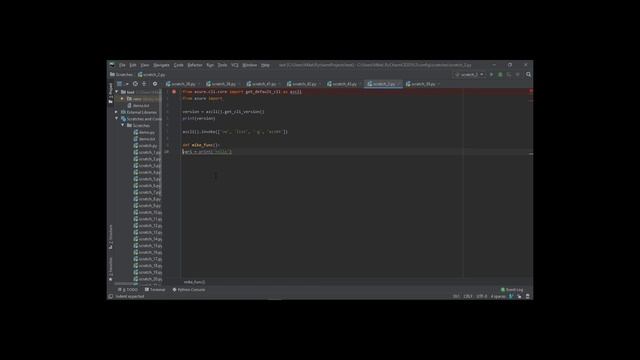
Task: Collapse the Scratches and Consoles node
Action: point(117,119)
